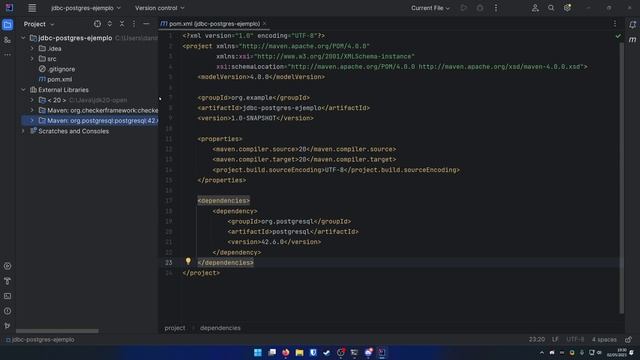
Task: Open the Build hammer tool window
Action: pyautogui.click(x=7, y=281)
